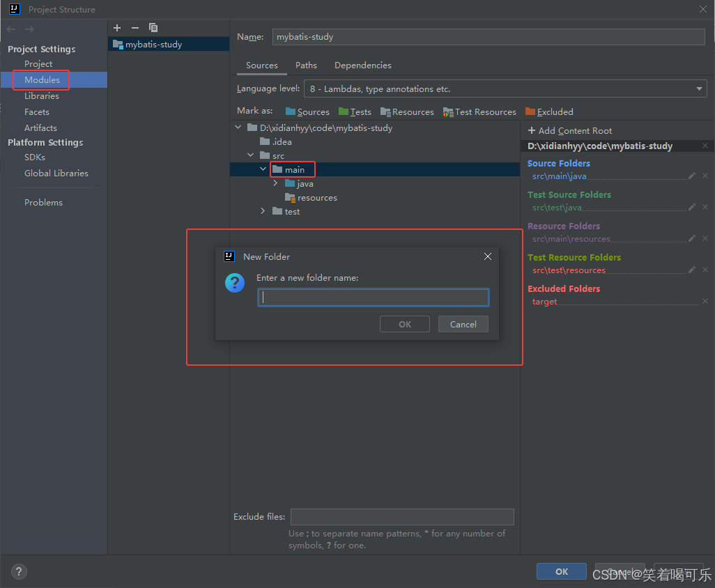Open Libraries settings

[x=42, y=95]
